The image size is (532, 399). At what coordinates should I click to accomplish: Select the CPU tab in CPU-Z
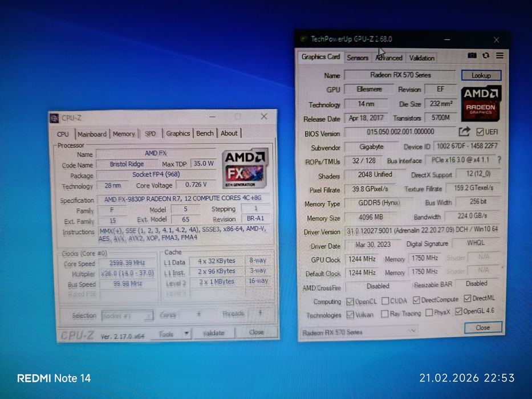(63, 134)
